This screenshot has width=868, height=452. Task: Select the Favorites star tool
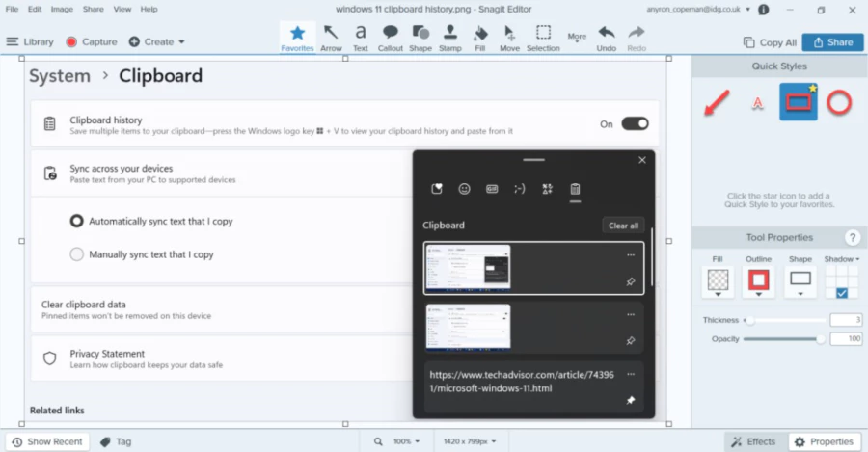(x=297, y=38)
